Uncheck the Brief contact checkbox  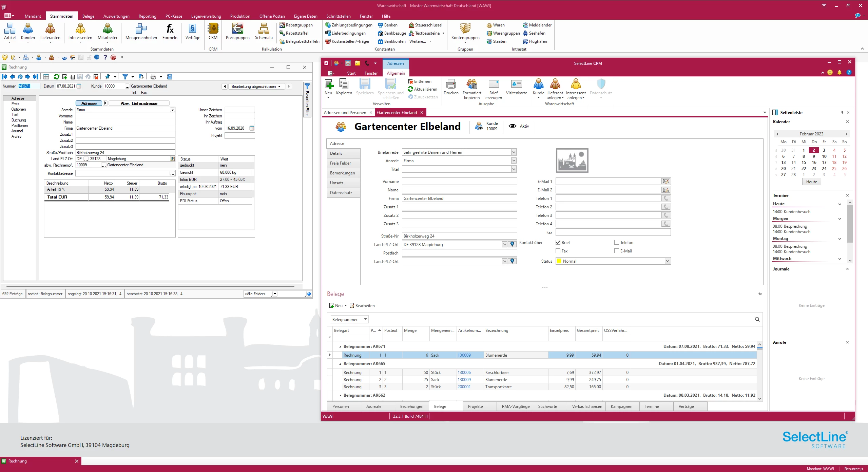click(558, 242)
